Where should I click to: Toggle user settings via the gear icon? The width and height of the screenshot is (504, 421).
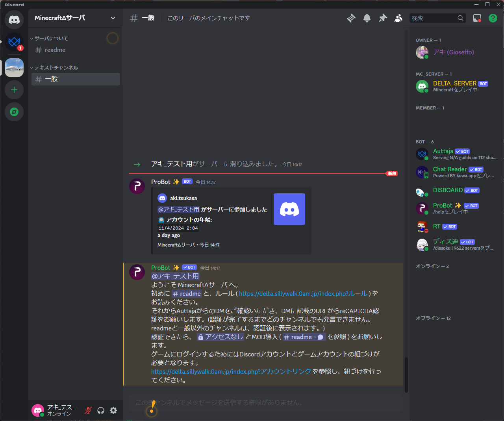point(113,410)
